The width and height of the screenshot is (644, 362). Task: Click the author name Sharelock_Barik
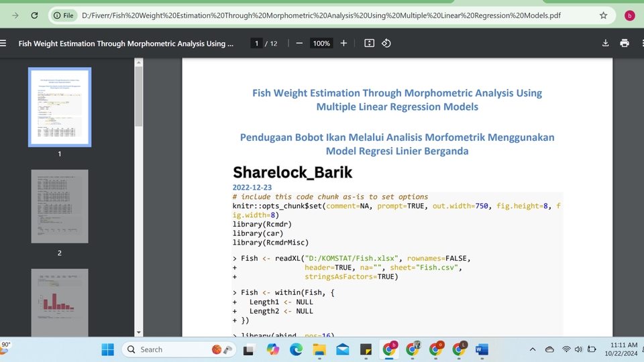(x=292, y=172)
